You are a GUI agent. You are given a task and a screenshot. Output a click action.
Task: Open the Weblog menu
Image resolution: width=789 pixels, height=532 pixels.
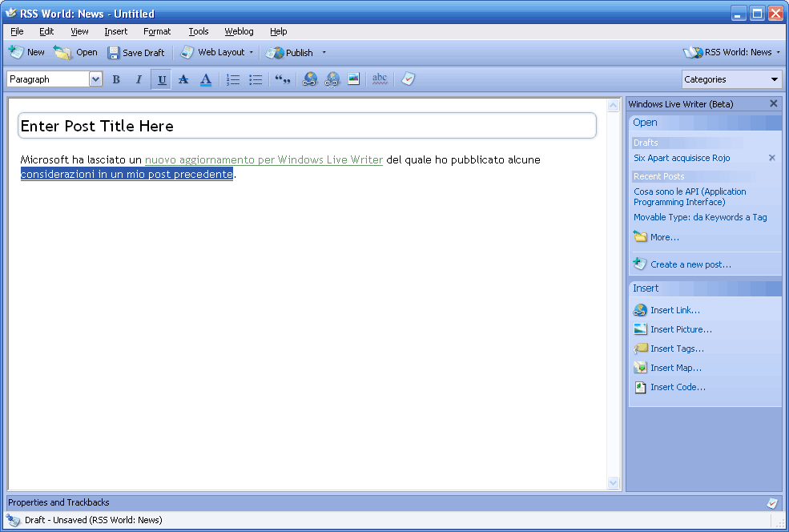click(x=239, y=31)
